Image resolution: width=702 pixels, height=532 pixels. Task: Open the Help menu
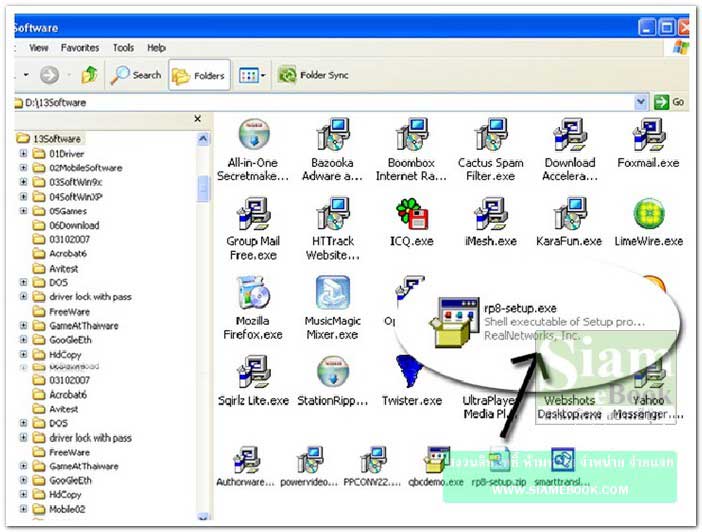pyautogui.click(x=156, y=47)
